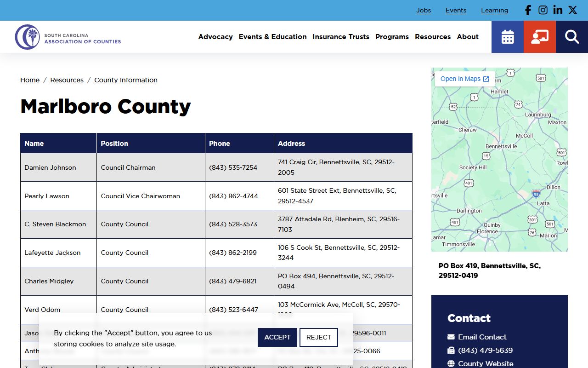Accept cookies with ACCEPT button
The image size is (588, 368).
coord(277,337)
